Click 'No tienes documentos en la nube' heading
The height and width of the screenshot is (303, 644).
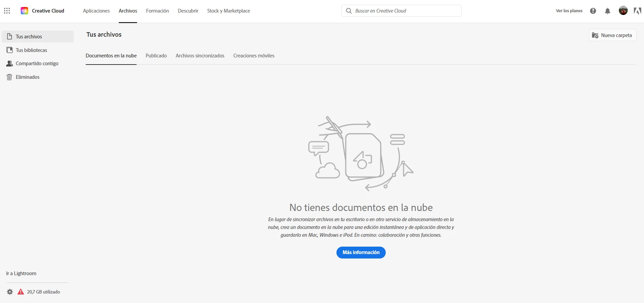coord(361,207)
